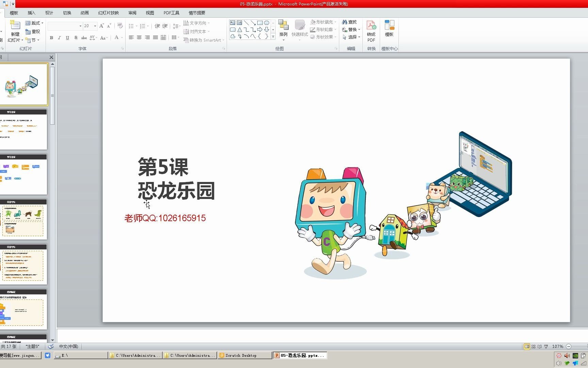Screen dimensions: 588x368
Task: Select the second slide thumbnail 学习目标
Action: (23, 129)
